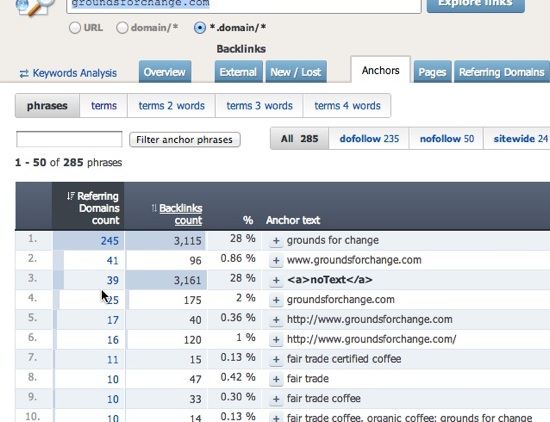The image size is (550, 422).
Task: Select the terms 4 words sub-tab
Action: [x=347, y=106]
